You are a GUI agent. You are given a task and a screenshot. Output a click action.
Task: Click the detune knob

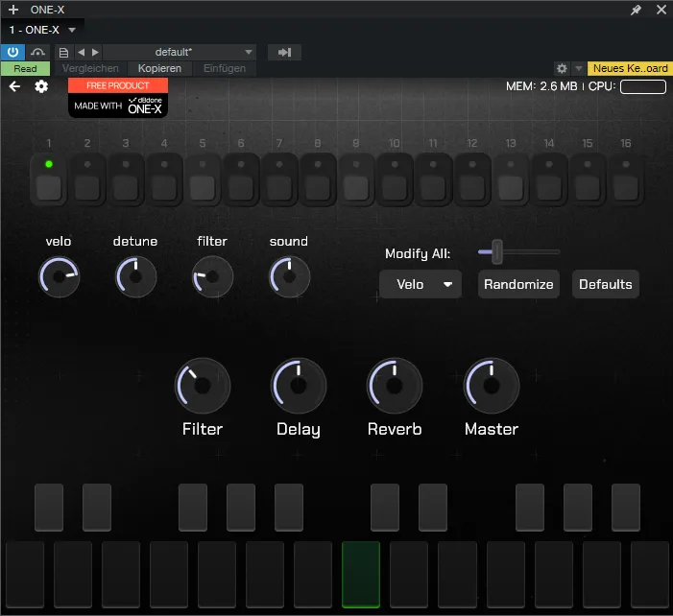[135, 276]
